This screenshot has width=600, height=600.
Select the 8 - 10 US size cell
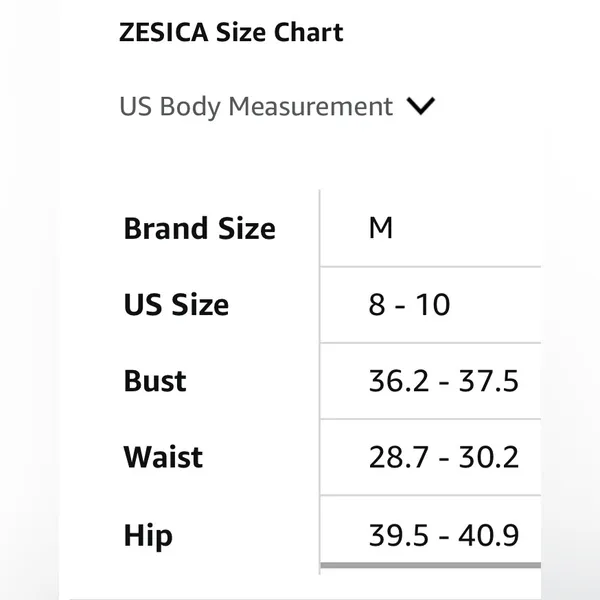click(x=409, y=305)
